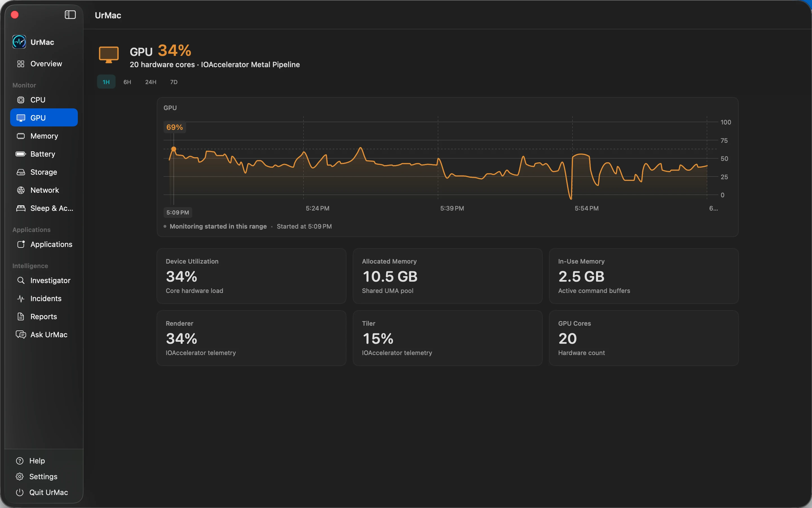The height and width of the screenshot is (508, 812).
Task: Click the Investigator magnifier icon
Action: [21, 280]
